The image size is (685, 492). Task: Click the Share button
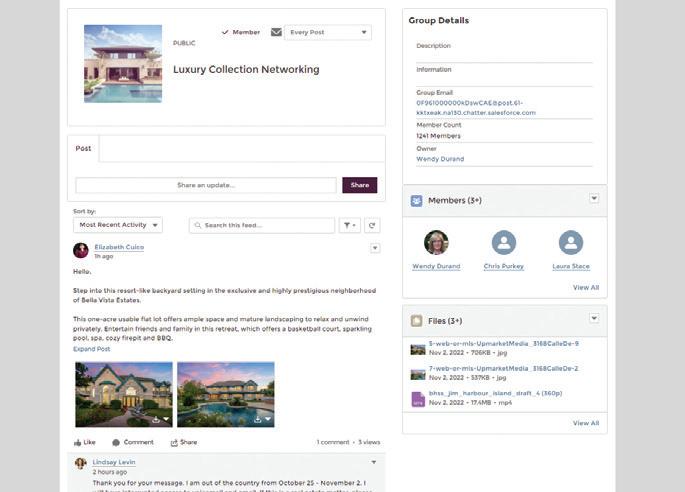pyautogui.click(x=360, y=185)
